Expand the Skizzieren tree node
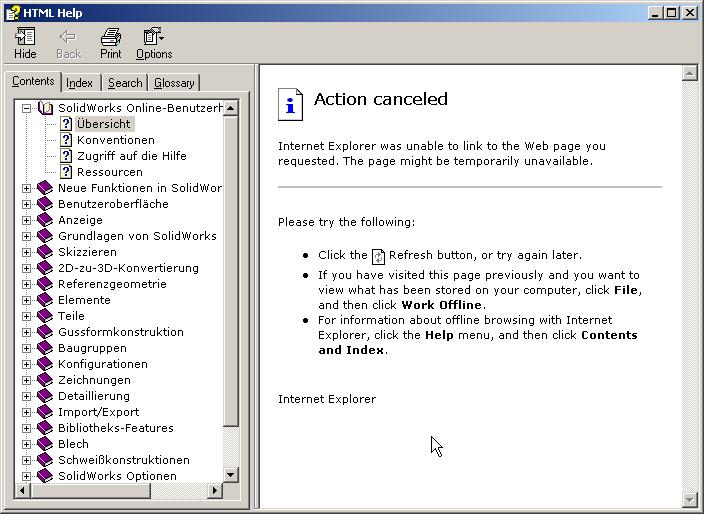The width and height of the screenshot is (704, 514). click(x=26, y=252)
